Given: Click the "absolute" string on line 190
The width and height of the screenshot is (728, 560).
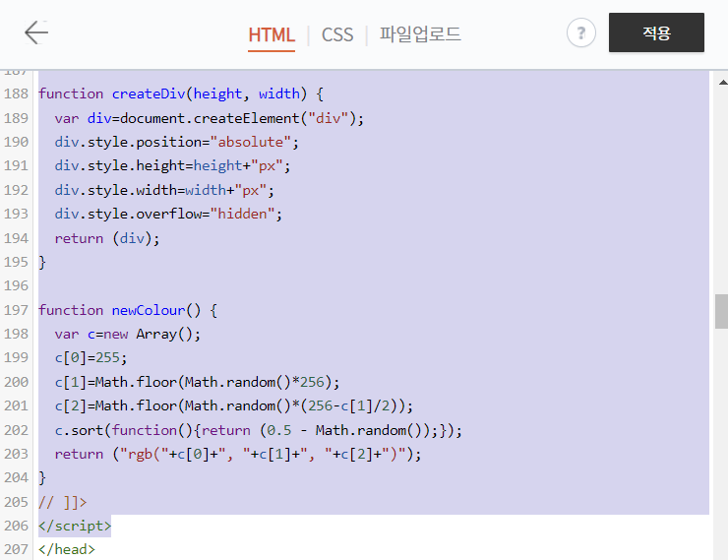Looking at the screenshot, I should click(x=251, y=142).
